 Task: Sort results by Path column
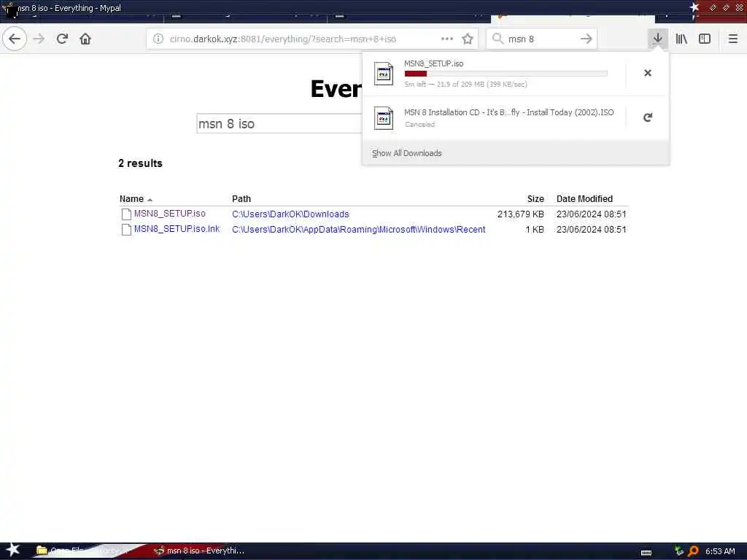coord(241,199)
